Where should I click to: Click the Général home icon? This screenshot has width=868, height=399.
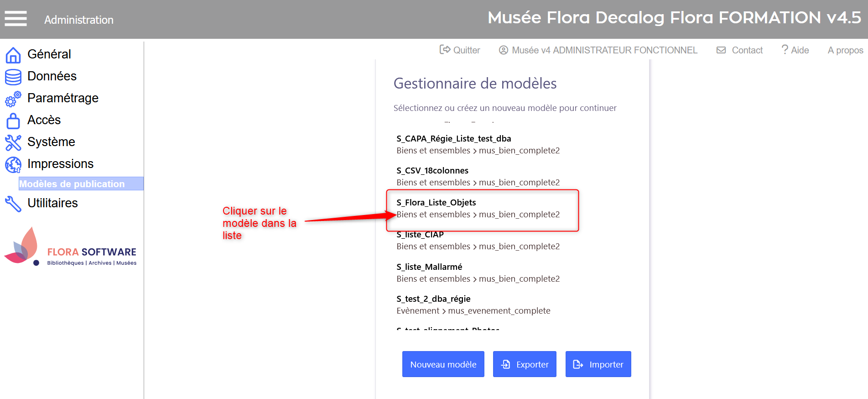tap(13, 55)
